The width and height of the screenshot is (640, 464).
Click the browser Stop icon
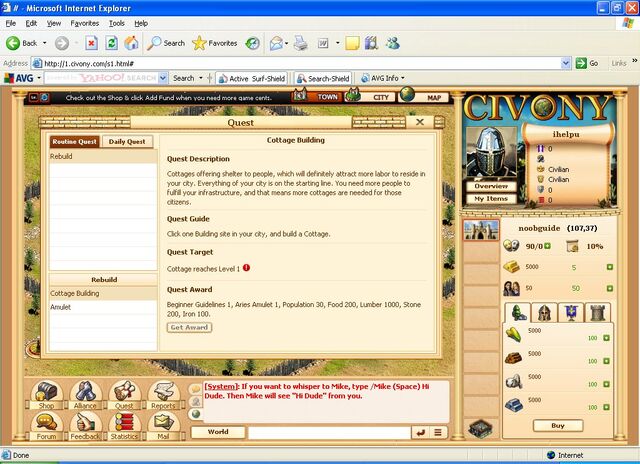pos(91,43)
